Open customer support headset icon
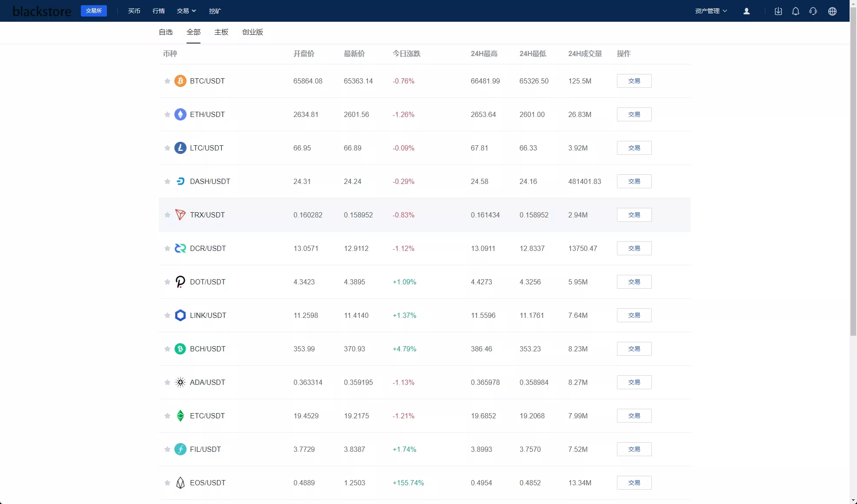The image size is (857, 504). coord(813,11)
